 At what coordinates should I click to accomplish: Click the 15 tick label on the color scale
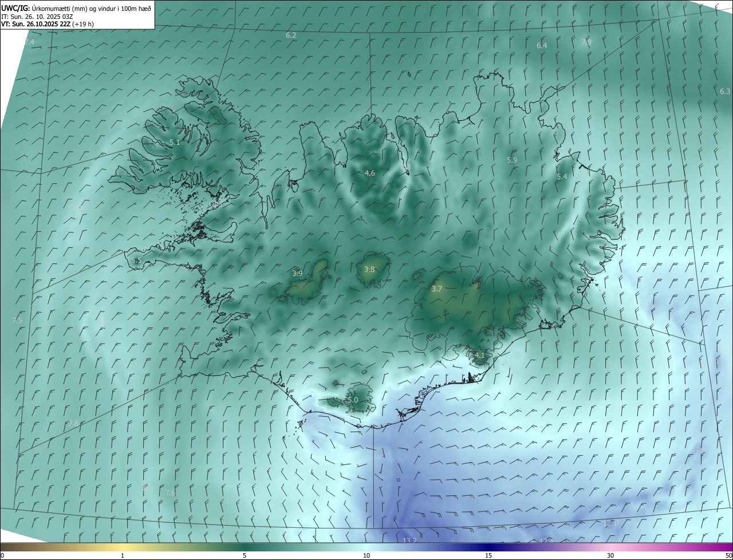(x=488, y=555)
